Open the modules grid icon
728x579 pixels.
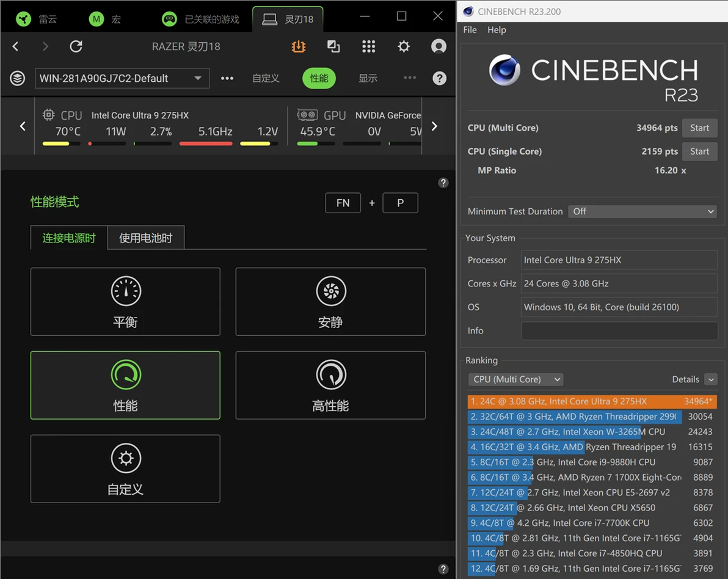pos(369,46)
